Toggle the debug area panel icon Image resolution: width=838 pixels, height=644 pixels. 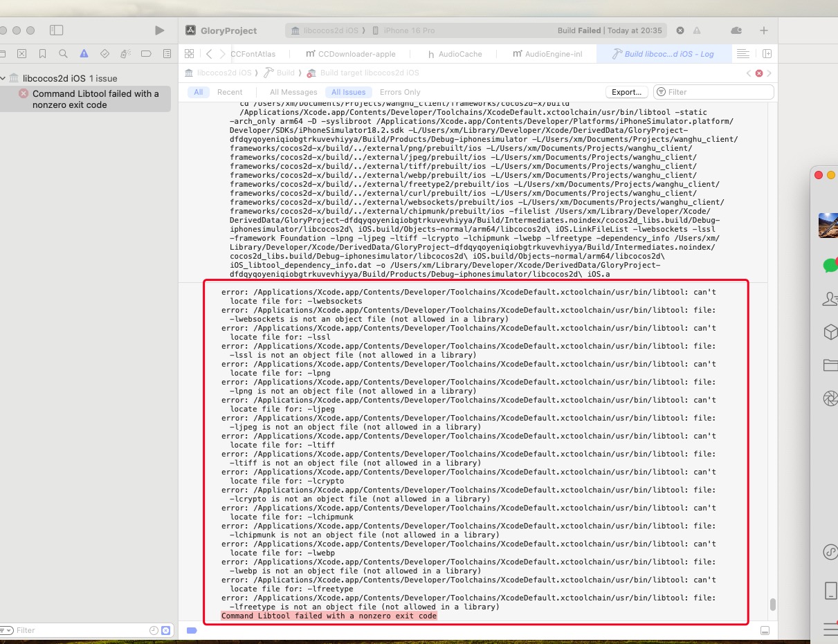765,630
